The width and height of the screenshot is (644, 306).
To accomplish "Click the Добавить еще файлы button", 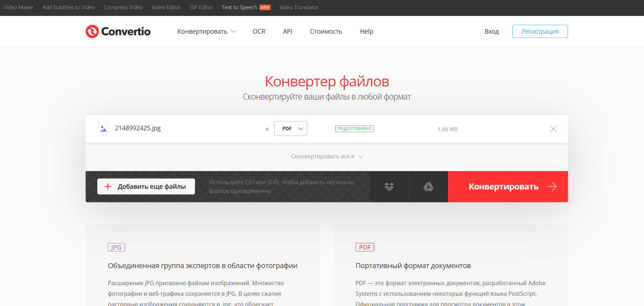I will (x=146, y=187).
